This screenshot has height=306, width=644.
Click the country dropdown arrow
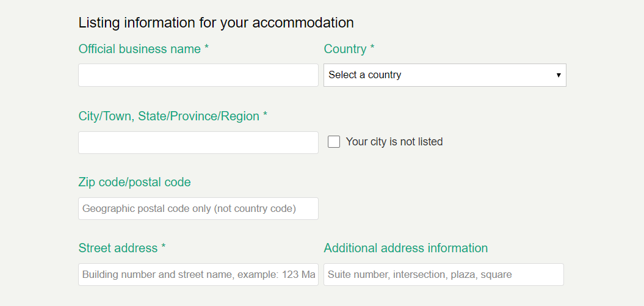[558, 75]
